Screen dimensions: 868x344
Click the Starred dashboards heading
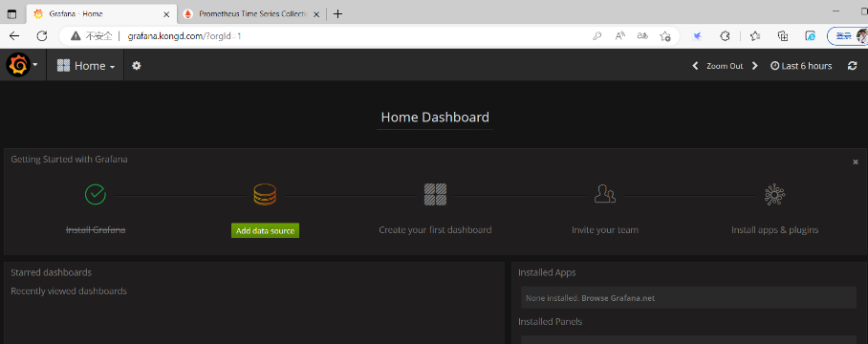pos(51,272)
